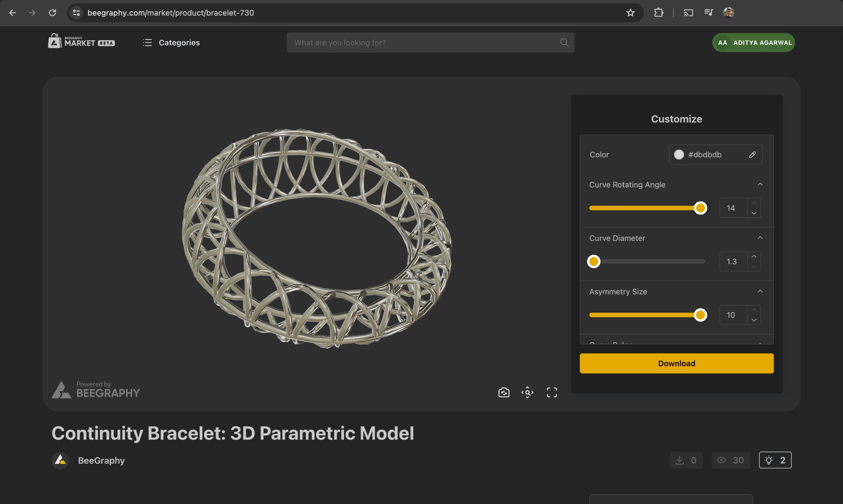This screenshot has width=843, height=504.
Task: Open the browser extensions puzzle icon
Action: point(659,13)
